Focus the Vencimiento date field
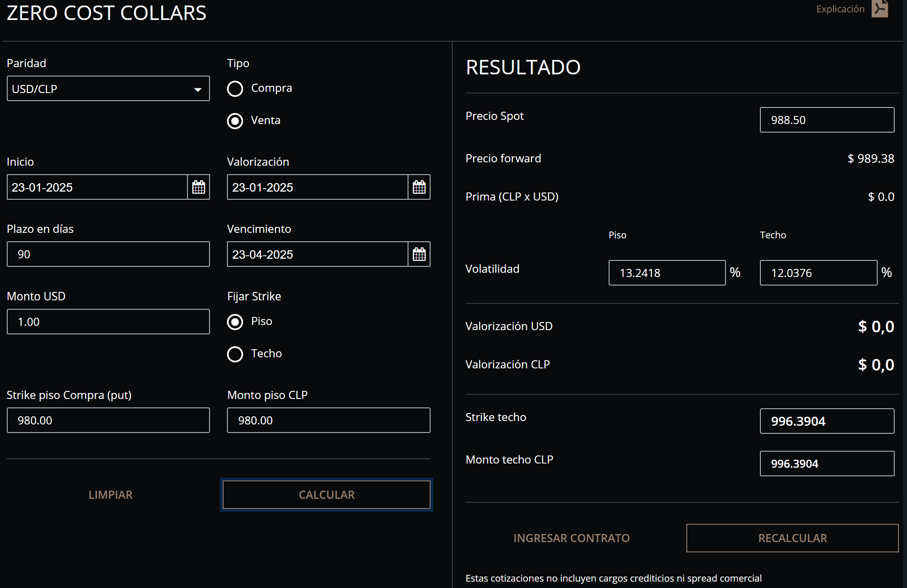Viewport: 907px width, 588px height. [x=317, y=254]
